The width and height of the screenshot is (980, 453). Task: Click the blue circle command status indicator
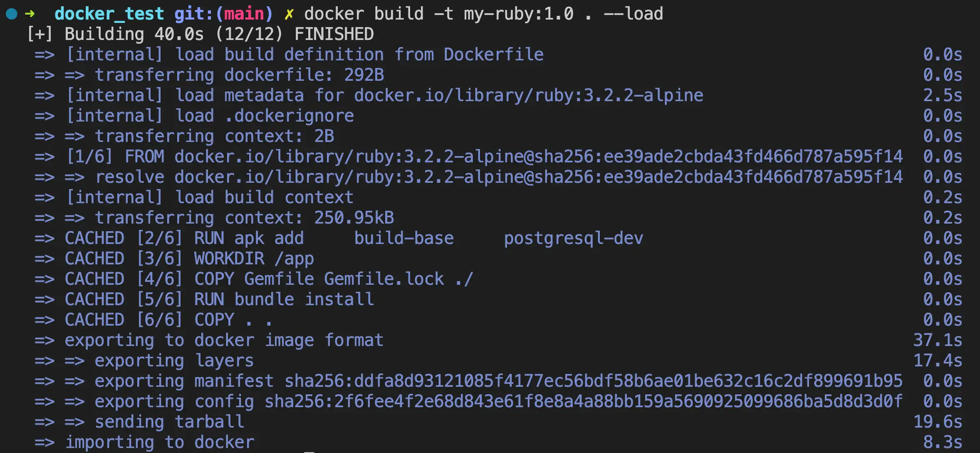pos(12,14)
